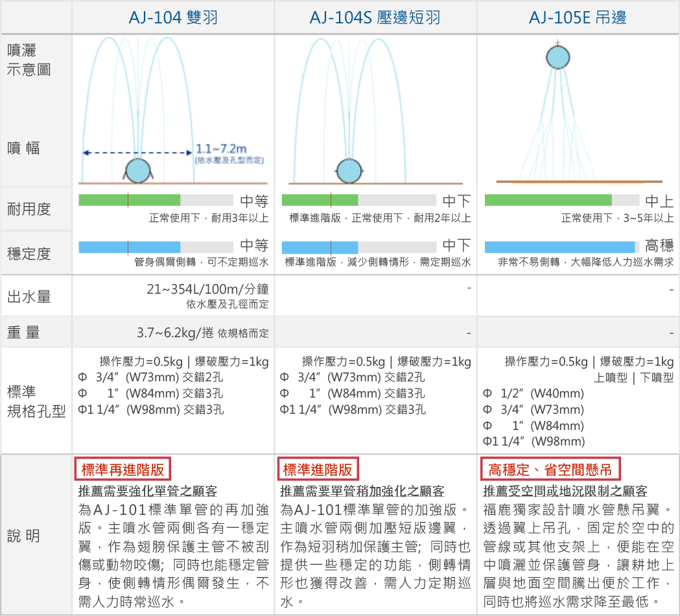Click underlined 推薦需要強化單管之顧客 heading

[147, 491]
